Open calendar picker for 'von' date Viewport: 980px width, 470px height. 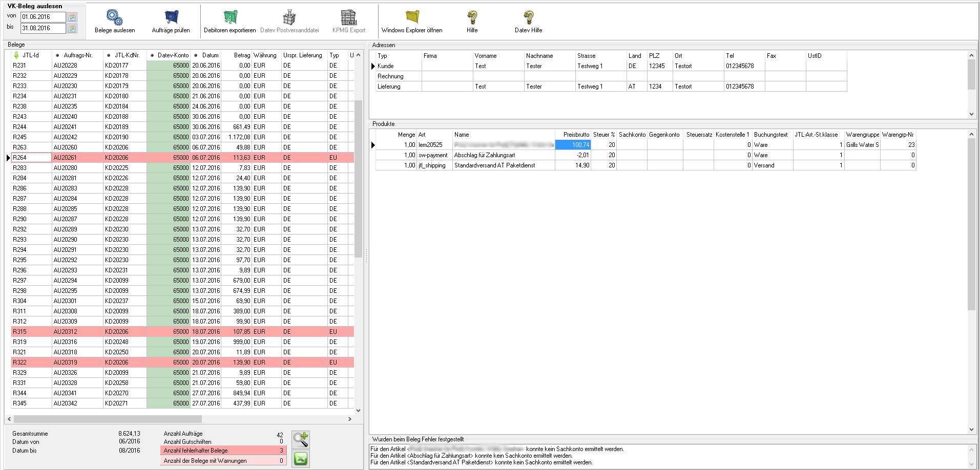pos(72,17)
